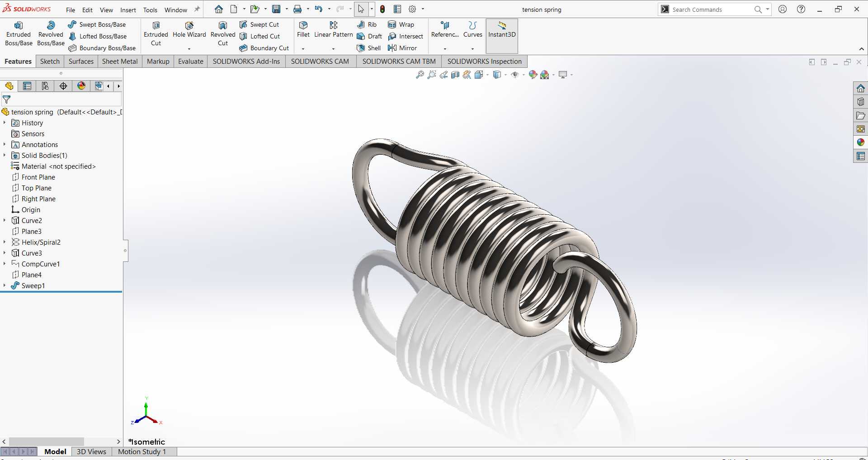Viewport: 868px width, 460px height.
Task: Open the Options gear icon
Action: click(x=412, y=9)
